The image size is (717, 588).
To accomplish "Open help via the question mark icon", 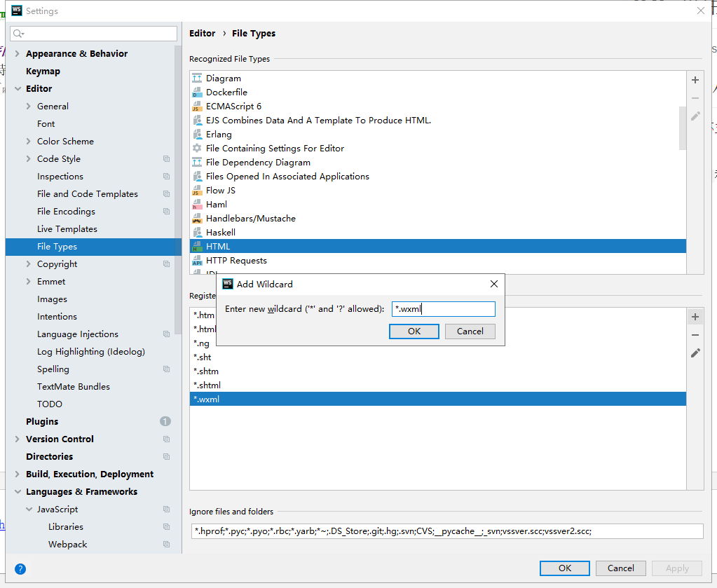I will coord(20,569).
